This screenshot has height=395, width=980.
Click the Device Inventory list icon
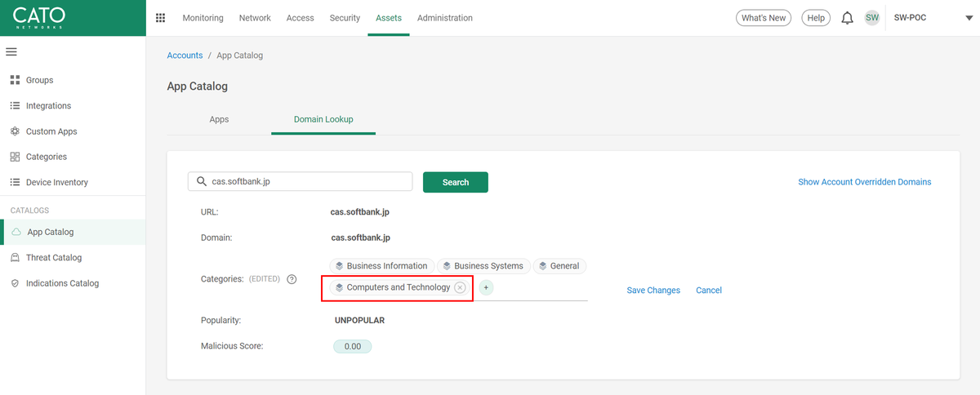coord(15,182)
